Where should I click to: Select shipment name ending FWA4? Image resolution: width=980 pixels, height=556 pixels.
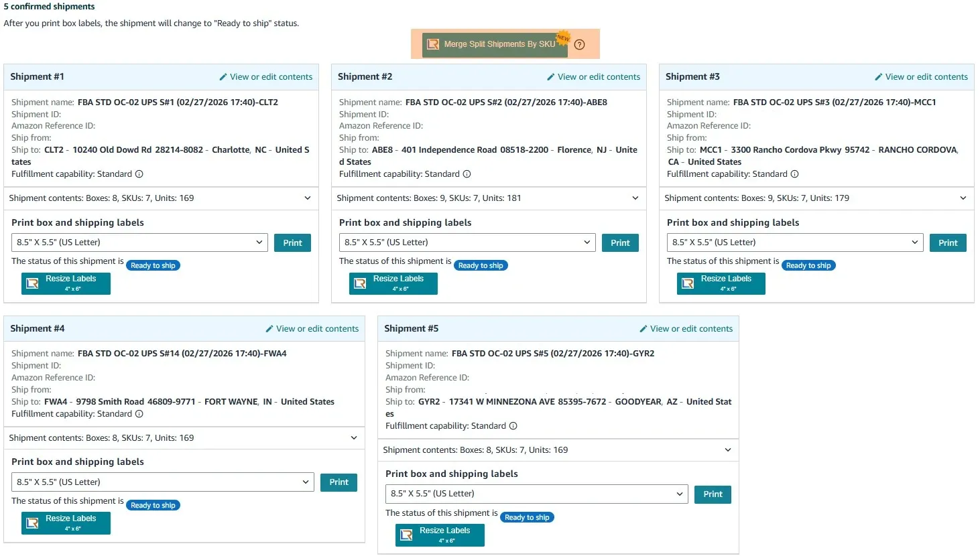tap(182, 354)
